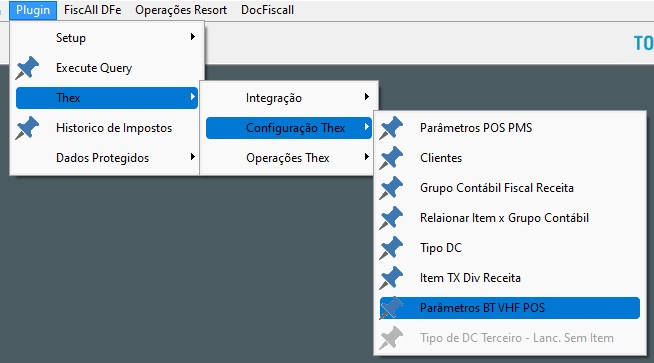Select the Dados Protegidos entry
This screenshot has height=363, width=654.
(x=107, y=158)
